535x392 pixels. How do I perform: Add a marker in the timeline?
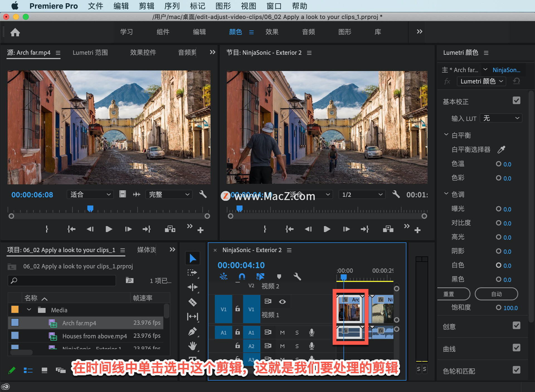[279, 276]
